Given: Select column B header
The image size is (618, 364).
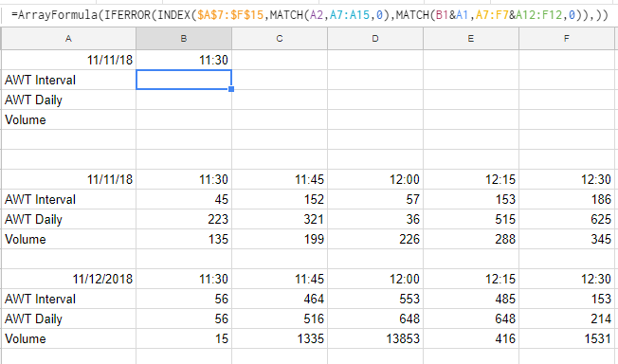Looking at the screenshot, I should tap(184, 39).
